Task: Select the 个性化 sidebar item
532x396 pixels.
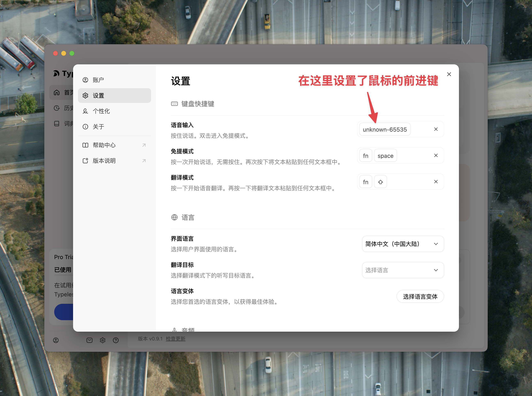Action: [x=101, y=111]
